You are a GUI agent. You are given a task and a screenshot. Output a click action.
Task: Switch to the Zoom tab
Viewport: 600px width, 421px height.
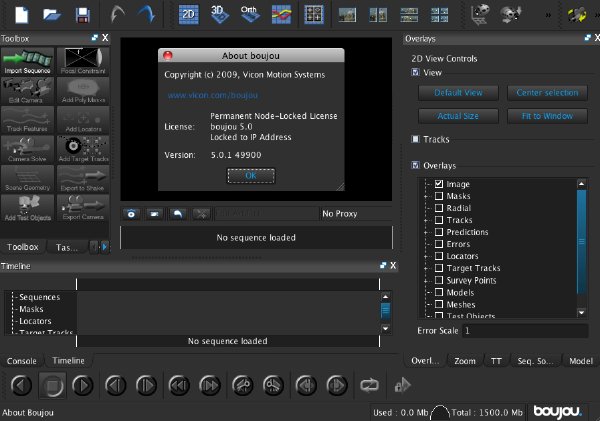pos(465,361)
